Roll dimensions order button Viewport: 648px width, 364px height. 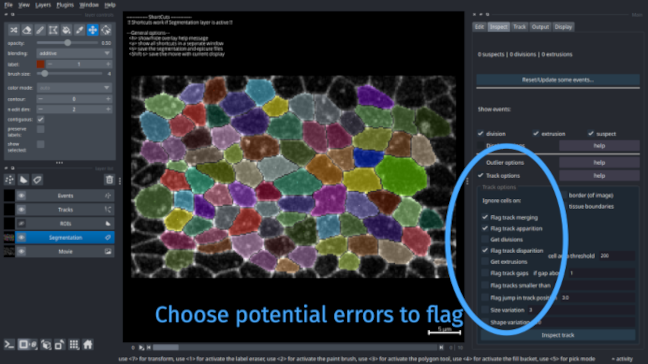[x=46, y=344]
